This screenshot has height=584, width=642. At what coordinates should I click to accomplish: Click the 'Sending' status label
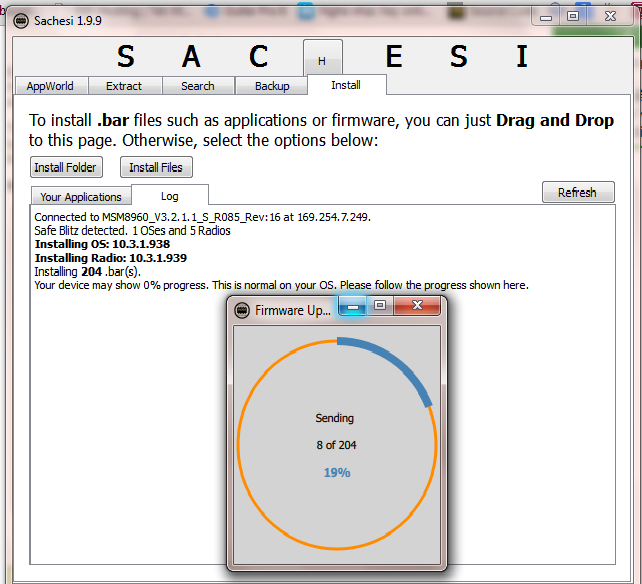pyautogui.click(x=335, y=418)
